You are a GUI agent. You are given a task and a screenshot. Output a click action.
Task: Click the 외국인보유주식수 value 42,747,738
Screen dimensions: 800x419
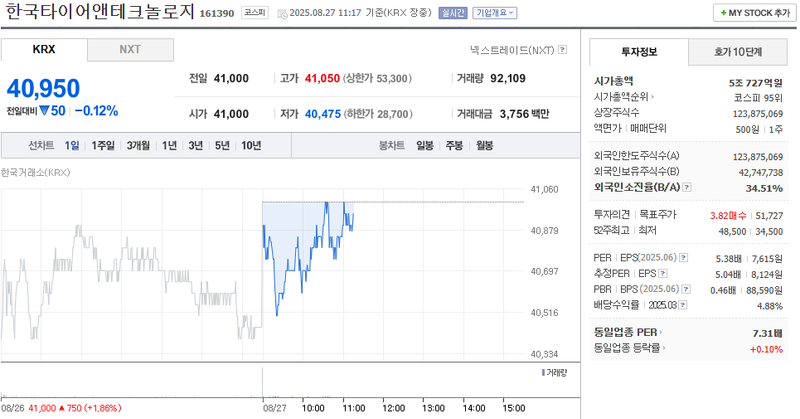pos(761,173)
